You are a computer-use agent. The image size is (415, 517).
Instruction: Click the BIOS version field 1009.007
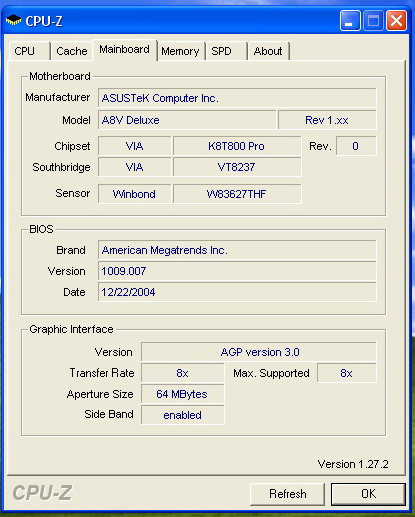click(237, 271)
